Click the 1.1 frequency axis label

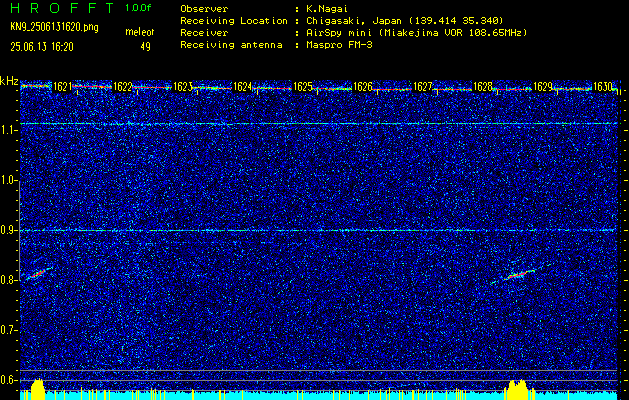(x=8, y=130)
